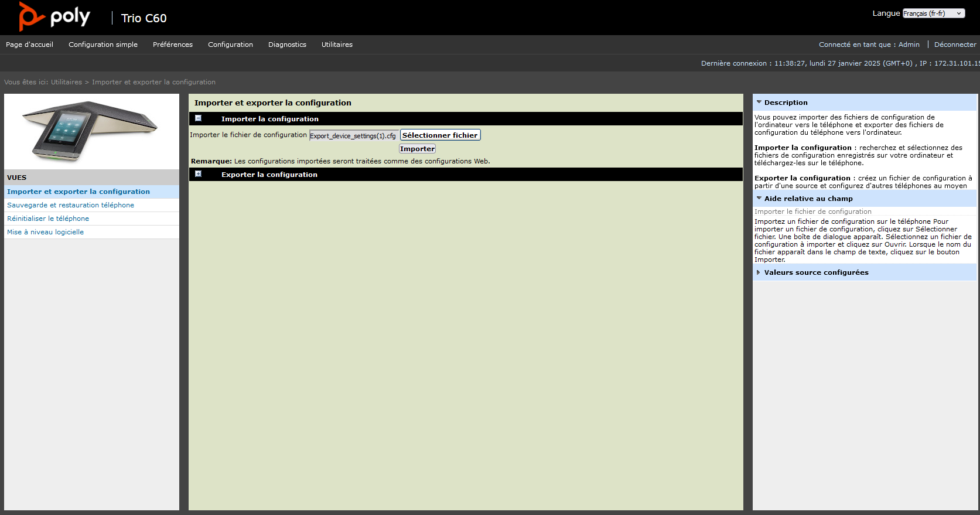
Task: Open the Utilitaires menu
Action: point(337,45)
